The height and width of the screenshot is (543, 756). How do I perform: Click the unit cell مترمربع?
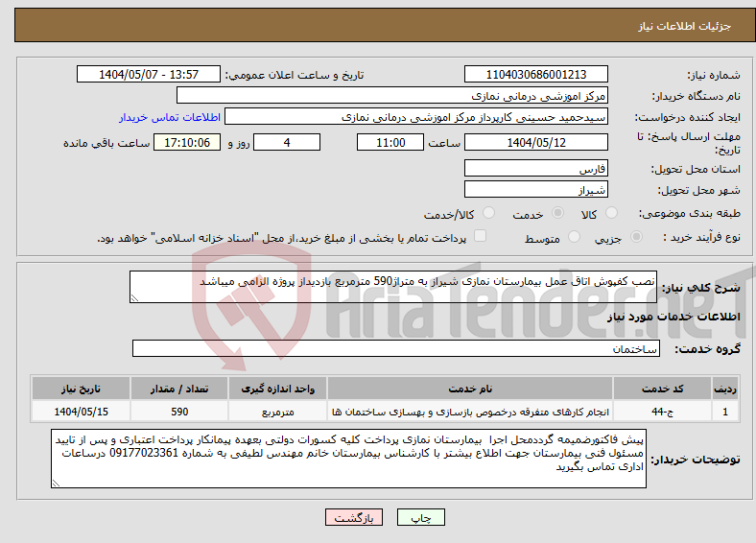[x=277, y=412]
